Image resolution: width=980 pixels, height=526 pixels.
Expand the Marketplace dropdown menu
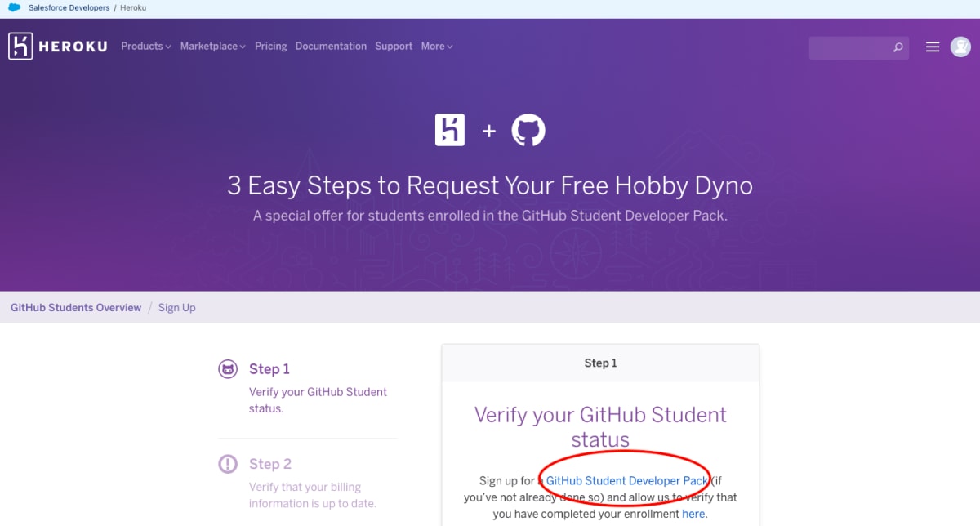213,47
